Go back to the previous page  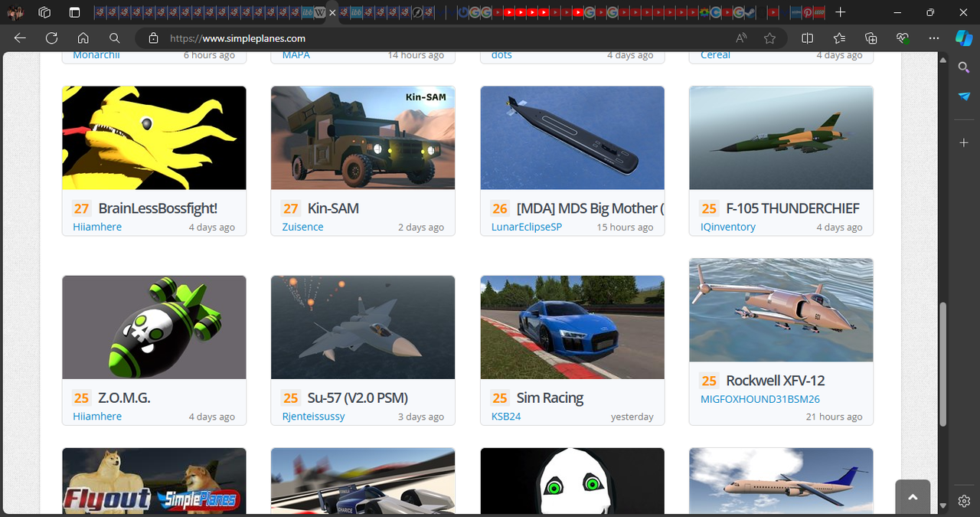20,38
